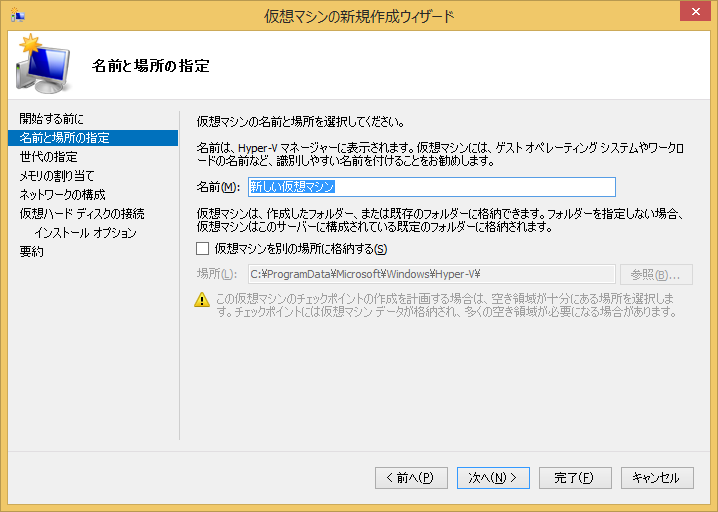
Task: Jump to the 要約 step
Action: (x=32, y=251)
